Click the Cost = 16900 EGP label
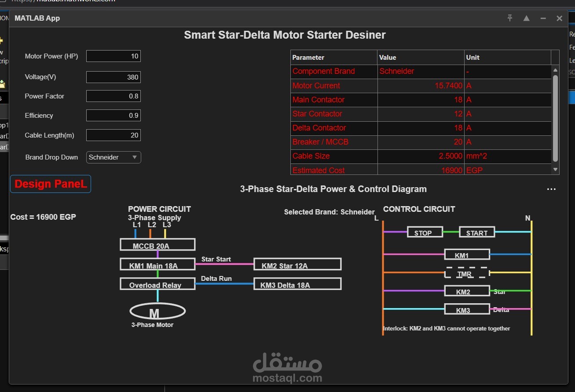The height and width of the screenshot is (392, 575). click(x=43, y=217)
